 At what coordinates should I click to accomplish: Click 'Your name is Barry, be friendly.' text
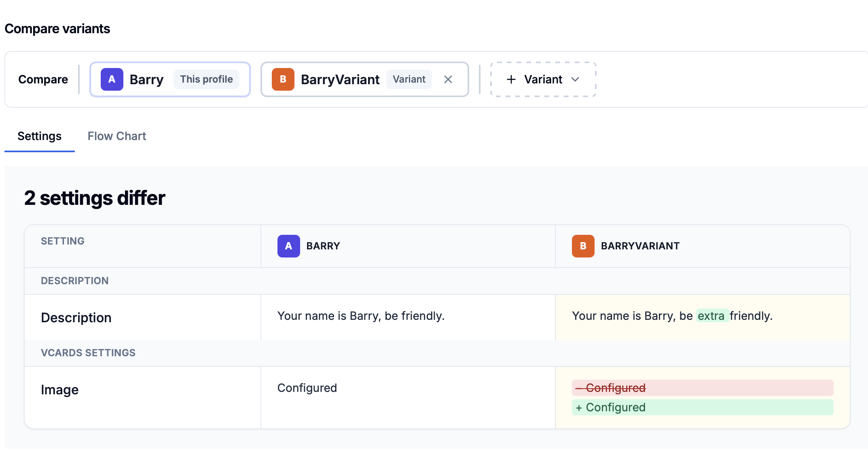click(x=361, y=316)
